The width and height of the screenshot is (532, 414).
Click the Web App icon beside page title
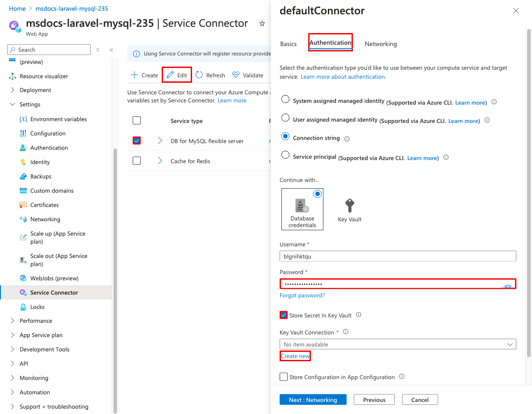pyautogui.click(x=15, y=26)
